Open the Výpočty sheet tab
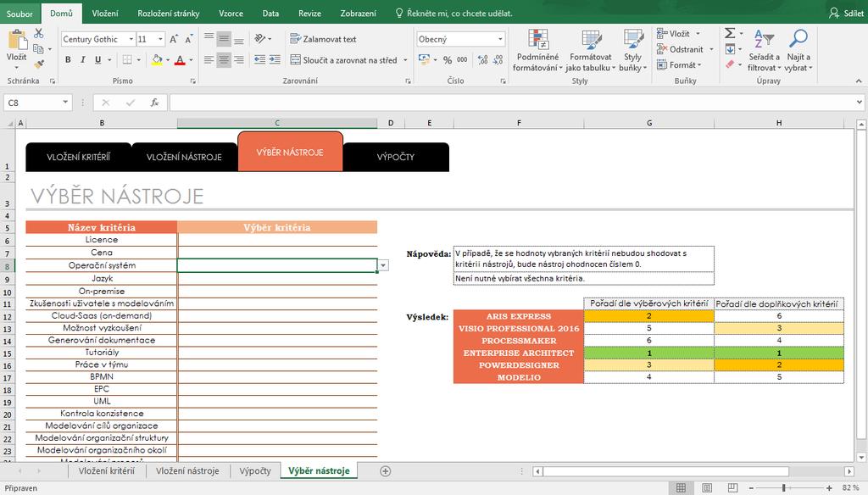Viewport: 868px width, 495px height. click(x=255, y=471)
